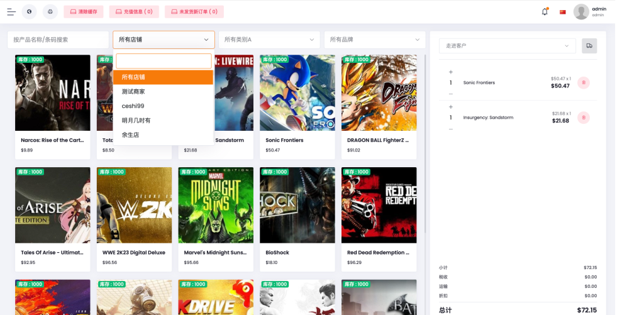Screen dimensions: 644x315
Task: Click the Sonic Frontiers product title text
Action: [284, 140]
